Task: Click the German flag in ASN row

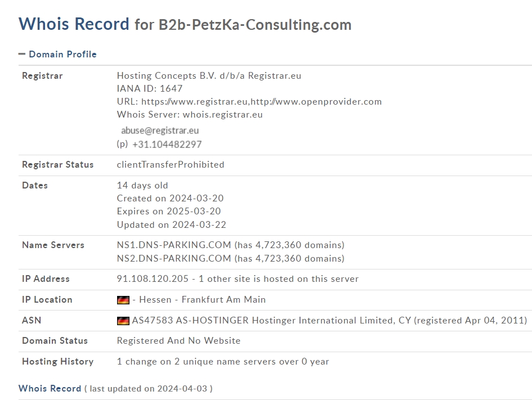Action: [x=123, y=321]
